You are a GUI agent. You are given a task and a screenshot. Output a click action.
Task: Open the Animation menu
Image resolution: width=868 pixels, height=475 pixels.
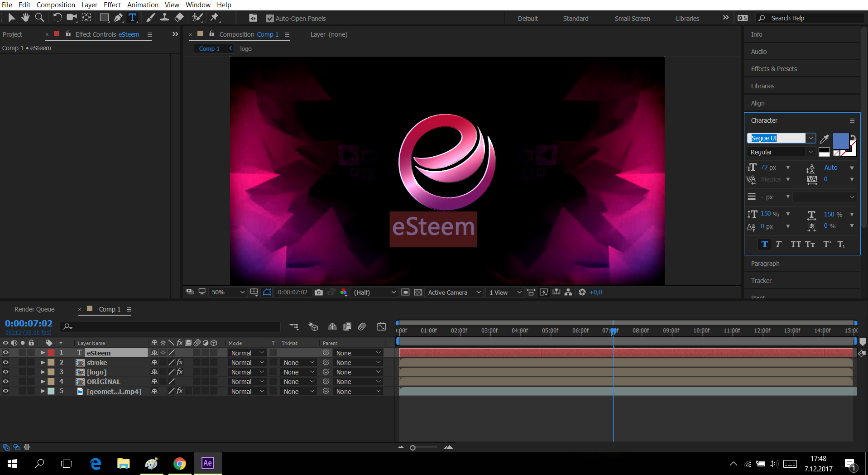[x=143, y=5]
